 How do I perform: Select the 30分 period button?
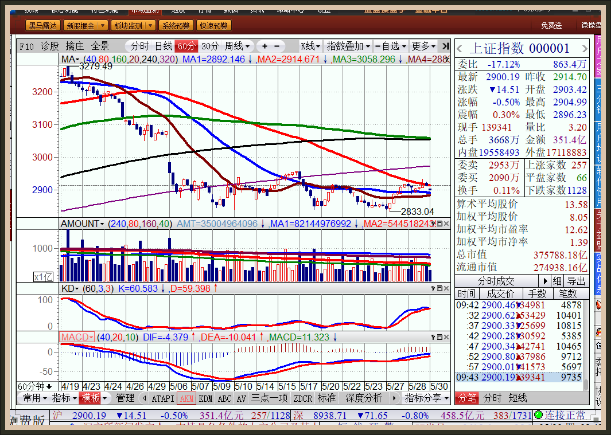[x=210, y=46]
